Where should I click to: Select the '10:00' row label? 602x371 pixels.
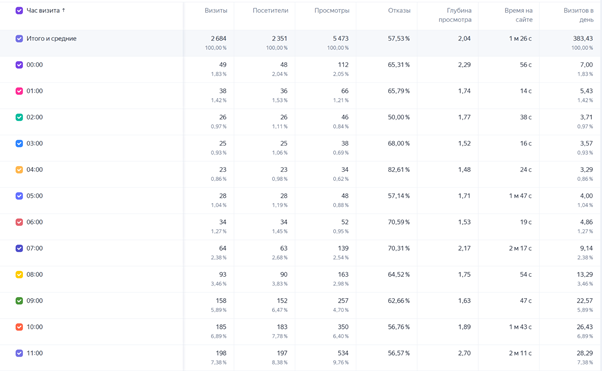pos(35,327)
